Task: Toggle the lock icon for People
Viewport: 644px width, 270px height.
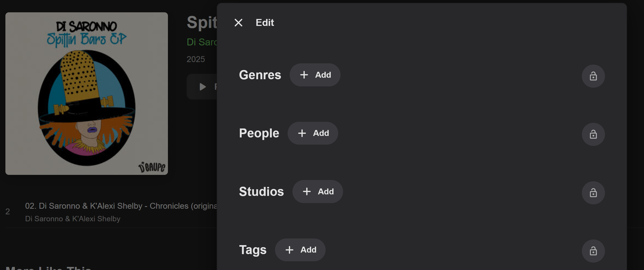Action: pos(593,134)
